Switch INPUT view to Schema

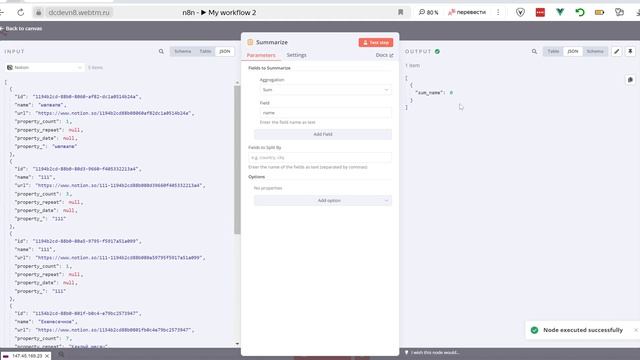(x=182, y=51)
